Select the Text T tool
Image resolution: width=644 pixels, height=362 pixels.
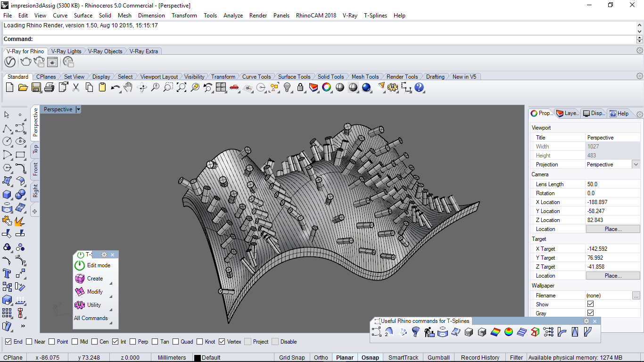click(7, 273)
